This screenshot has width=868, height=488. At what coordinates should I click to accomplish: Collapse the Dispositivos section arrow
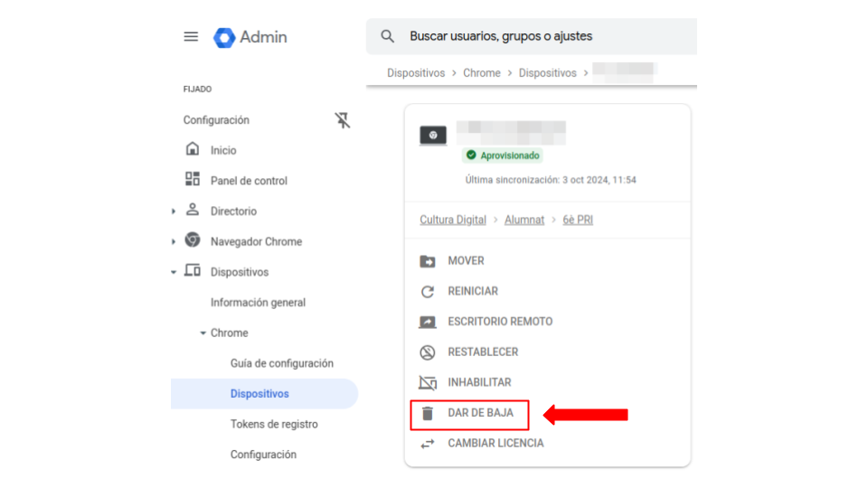(x=174, y=272)
